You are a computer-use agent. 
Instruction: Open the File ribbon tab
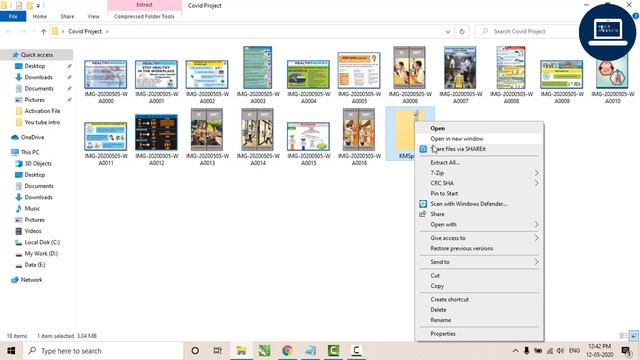[x=13, y=16]
